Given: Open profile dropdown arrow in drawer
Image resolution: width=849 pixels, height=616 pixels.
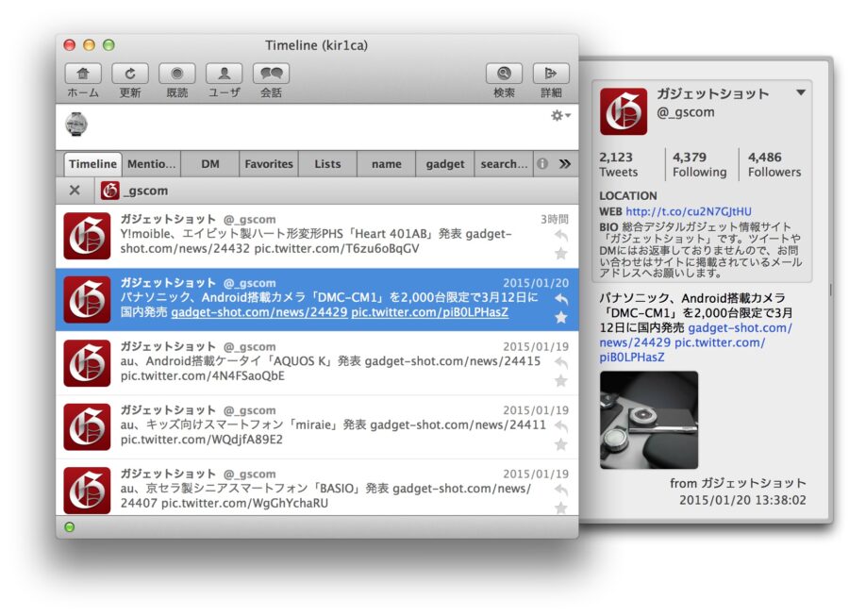Looking at the screenshot, I should pyautogui.click(x=801, y=92).
